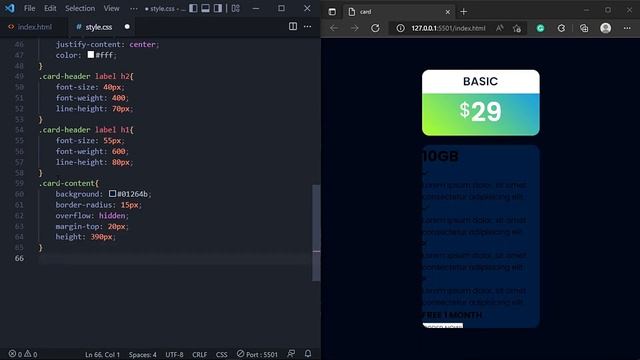Open the Collections icon in Edge
This screenshot has width=640, height=360.
click(x=584, y=28)
